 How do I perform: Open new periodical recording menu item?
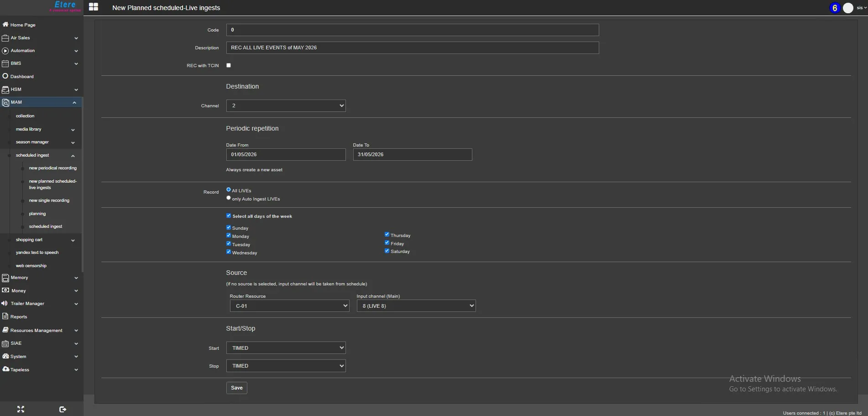pos(52,168)
